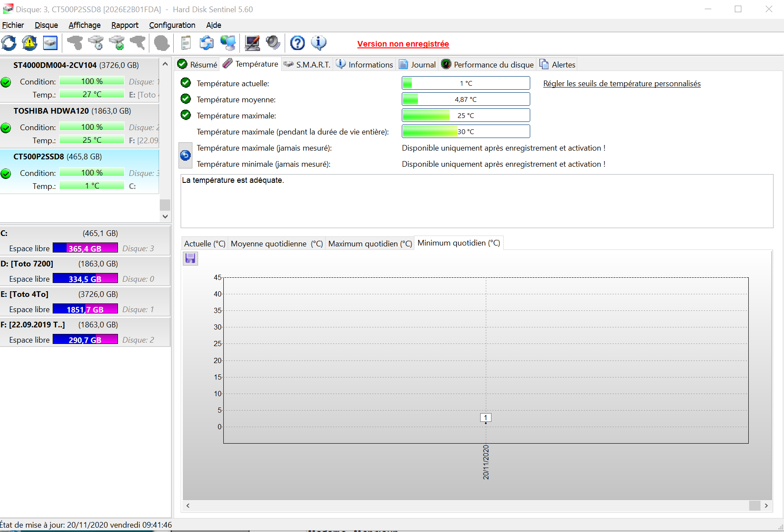Click the speaker toolbar icon

click(x=273, y=43)
